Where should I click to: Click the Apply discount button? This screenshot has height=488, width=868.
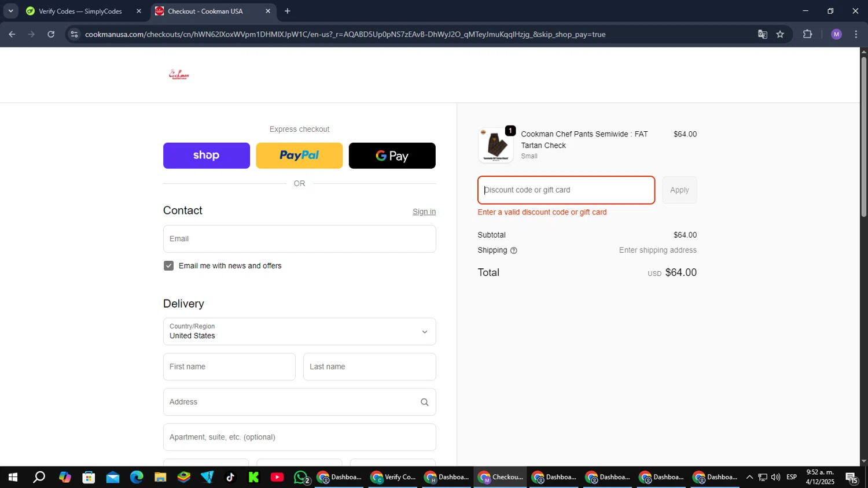point(679,190)
